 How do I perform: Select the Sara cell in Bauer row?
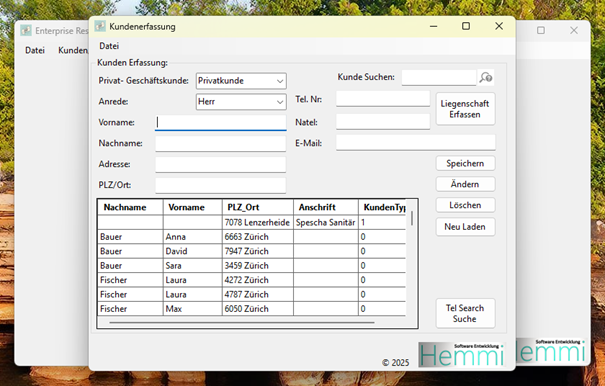[x=193, y=266]
